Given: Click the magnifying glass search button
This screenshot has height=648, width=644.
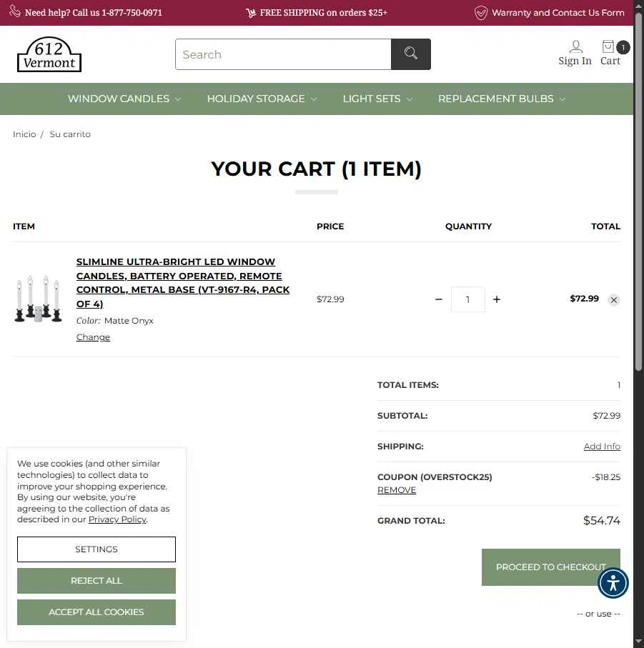Looking at the screenshot, I should click(411, 54).
